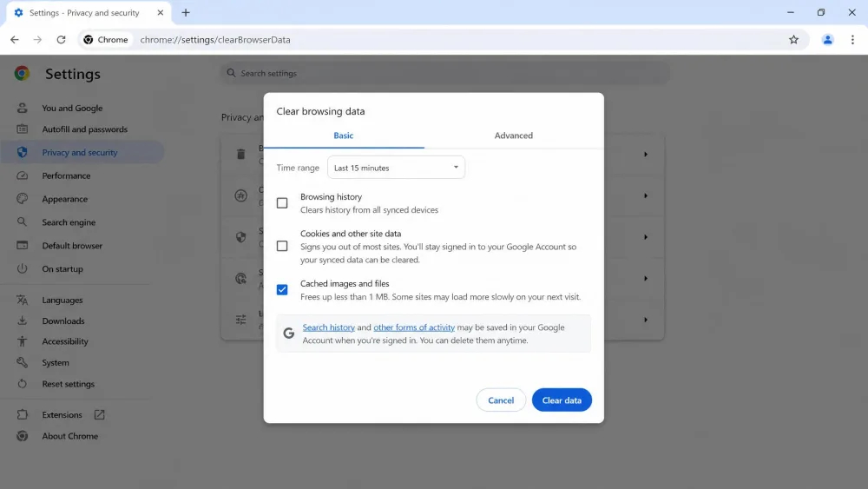
Task: Open Autofill and passwords settings
Action: point(84,129)
